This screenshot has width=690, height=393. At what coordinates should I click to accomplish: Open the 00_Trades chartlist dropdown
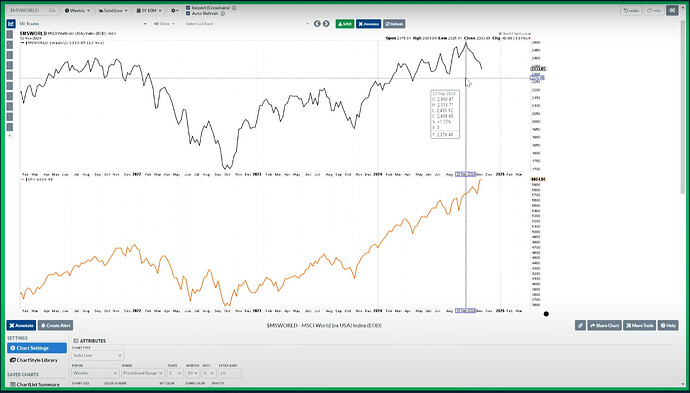click(x=82, y=24)
